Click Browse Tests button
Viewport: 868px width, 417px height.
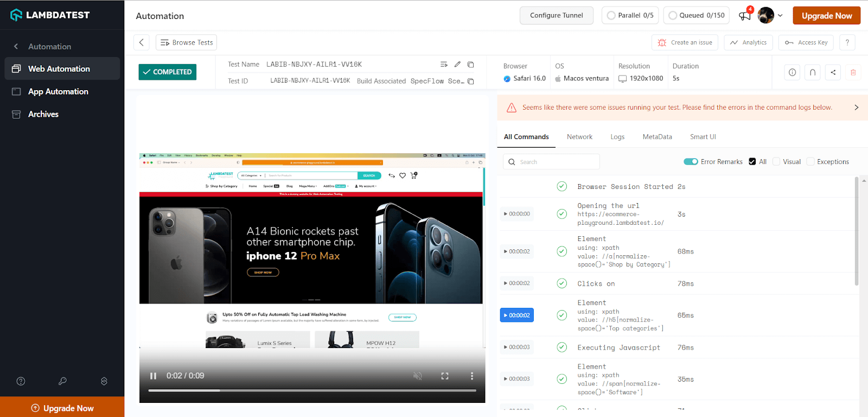[x=187, y=42]
